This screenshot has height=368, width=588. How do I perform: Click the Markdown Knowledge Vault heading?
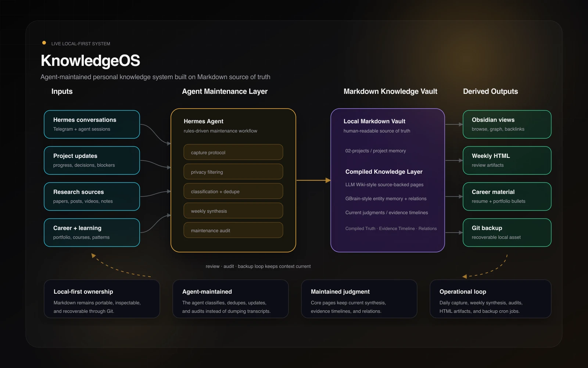(390, 91)
